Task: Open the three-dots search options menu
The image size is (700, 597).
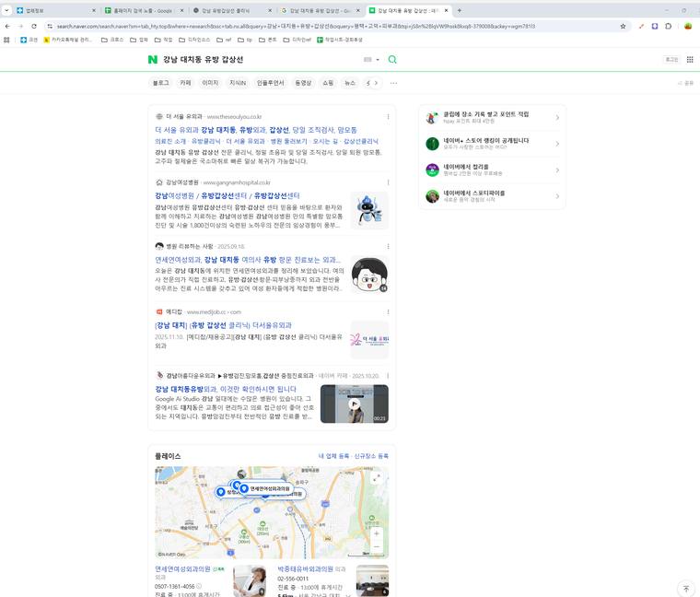Action: (393, 83)
